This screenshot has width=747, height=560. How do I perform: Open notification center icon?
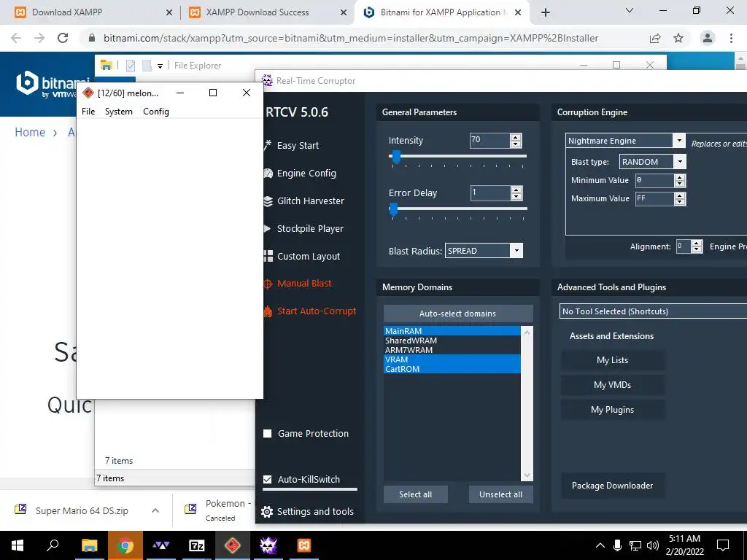723,545
